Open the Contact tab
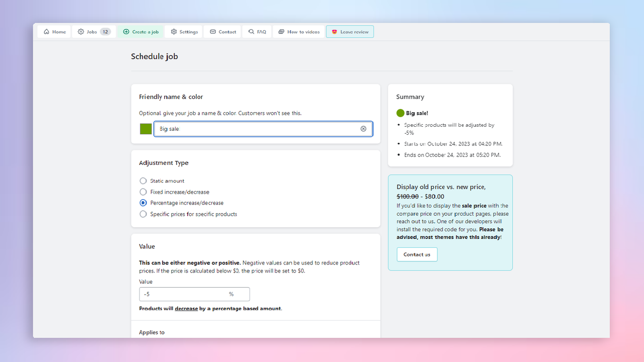Image resolution: width=644 pixels, height=362 pixels. pos(223,32)
